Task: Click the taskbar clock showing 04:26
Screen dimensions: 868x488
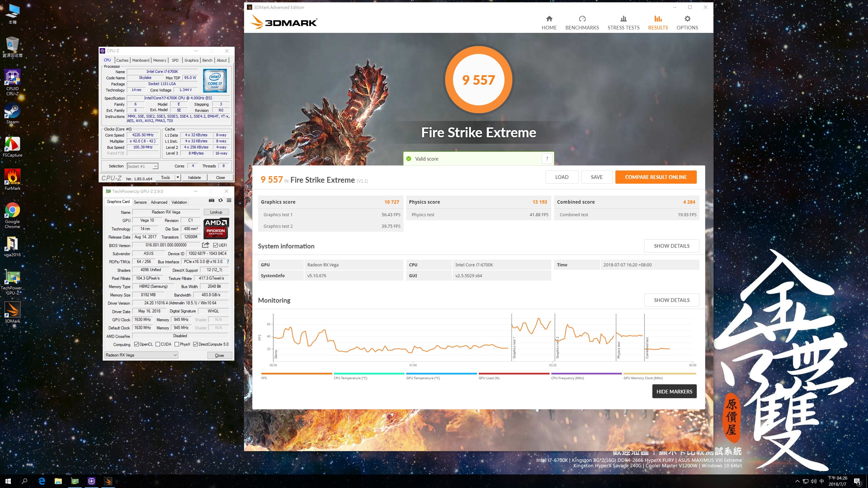Action: pyautogui.click(x=837, y=481)
